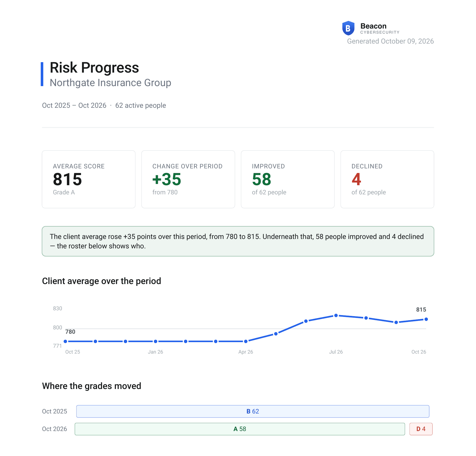The image size is (476, 456).
Task: Click the 771 y-axis label
Action: click(58, 346)
